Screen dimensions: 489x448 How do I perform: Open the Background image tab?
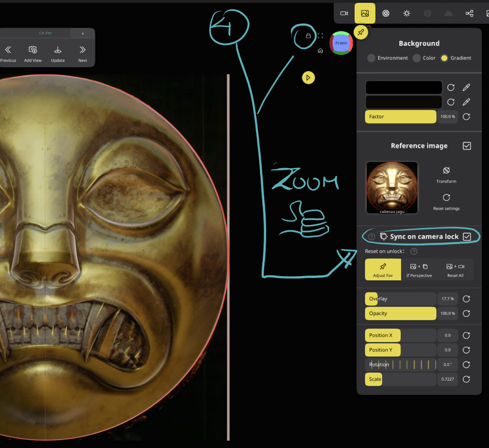[x=365, y=14]
